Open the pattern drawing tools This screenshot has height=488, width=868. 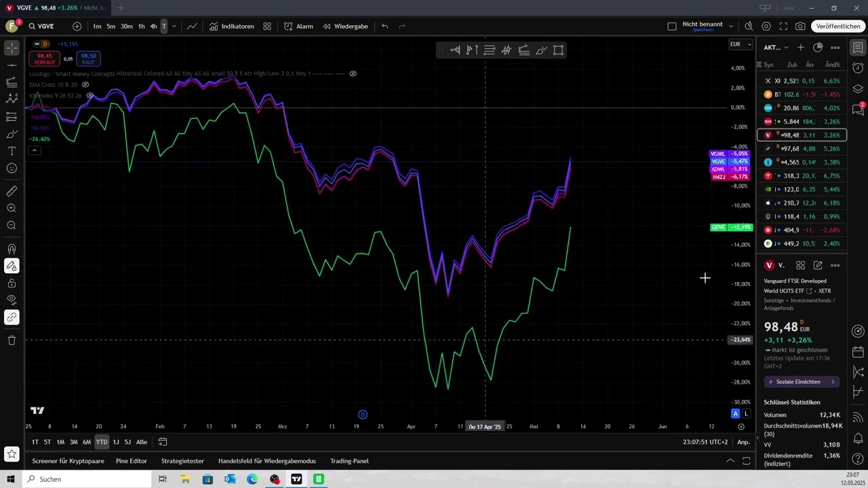tap(12, 99)
